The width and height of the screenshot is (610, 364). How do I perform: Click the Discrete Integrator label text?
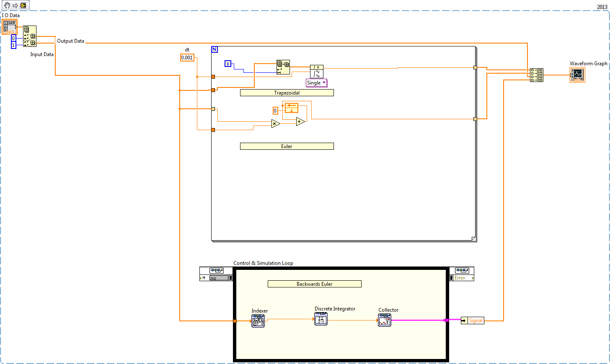point(335,309)
